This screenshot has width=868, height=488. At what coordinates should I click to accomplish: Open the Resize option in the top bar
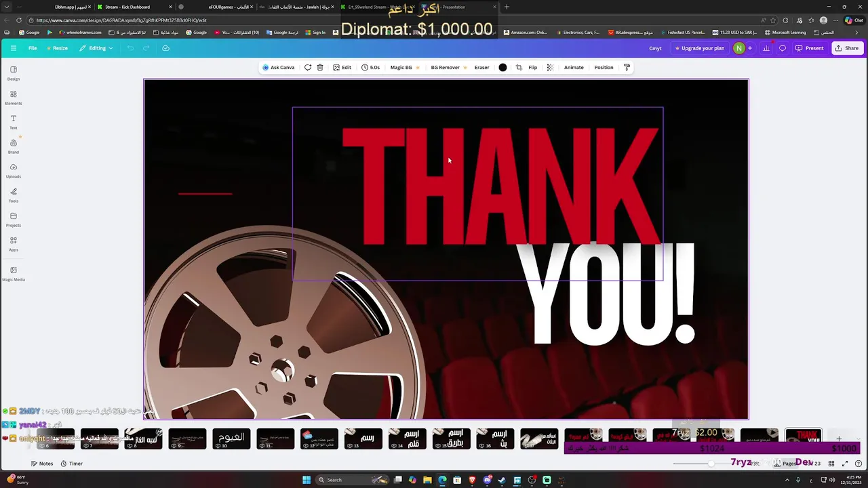click(x=58, y=48)
